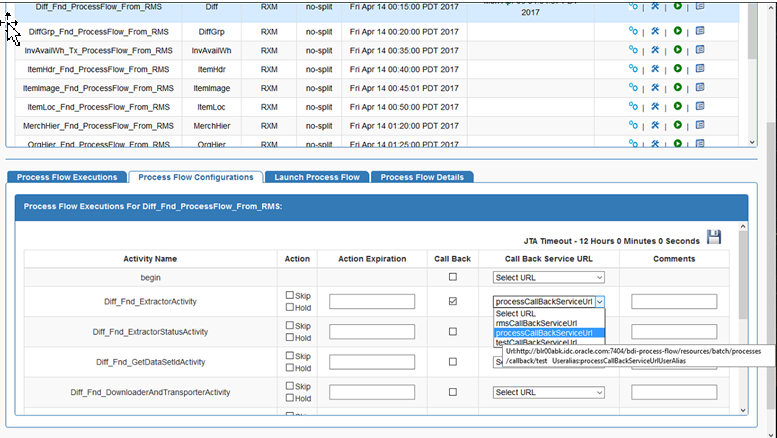Check Skip for Diff_Fnd_ExtractorStatusActivity

(x=289, y=325)
